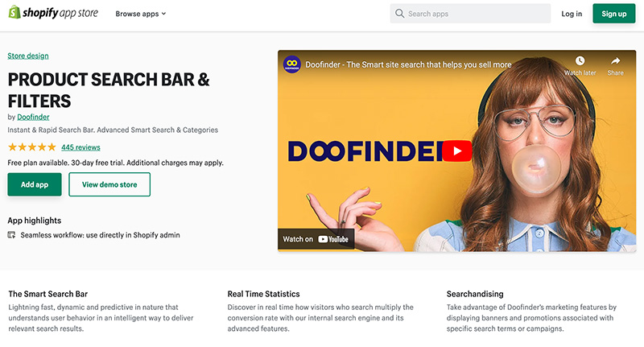Image resolution: width=644 pixels, height=347 pixels.
Task: Click the Sign up button
Action: pyautogui.click(x=613, y=14)
